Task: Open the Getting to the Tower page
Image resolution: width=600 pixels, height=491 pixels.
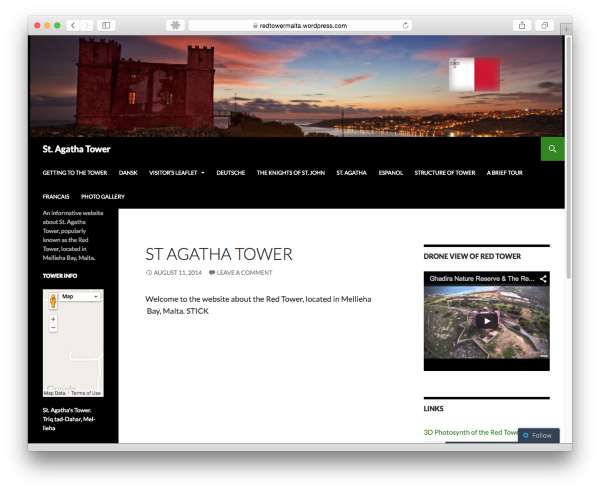Action: (75, 173)
